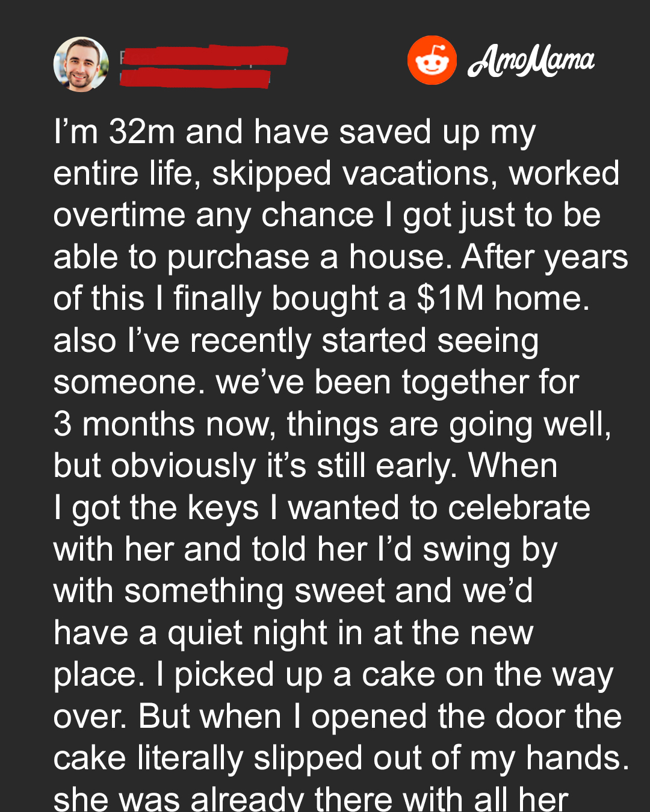Click the text "3 months now"
The image size is (650, 812).
161,424
